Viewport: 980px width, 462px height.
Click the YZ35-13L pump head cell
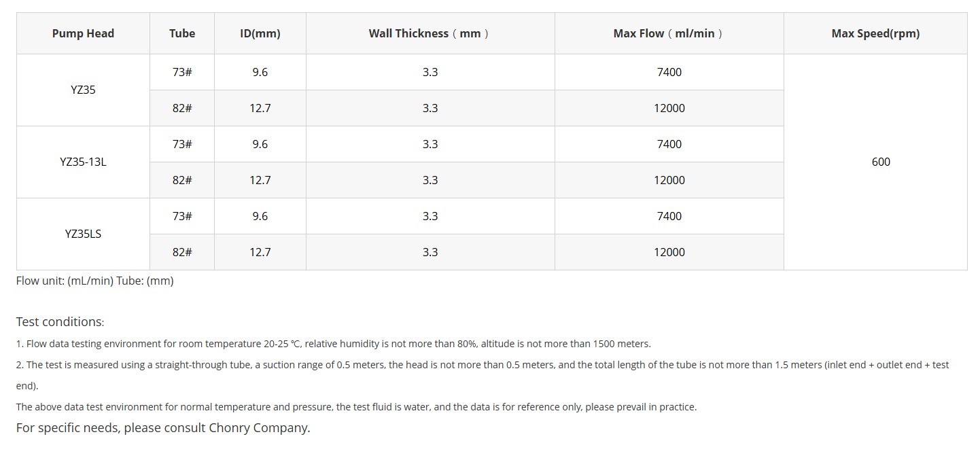click(x=83, y=162)
